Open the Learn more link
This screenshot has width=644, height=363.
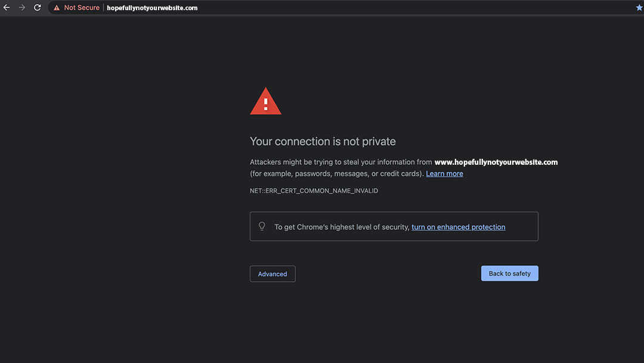(444, 174)
